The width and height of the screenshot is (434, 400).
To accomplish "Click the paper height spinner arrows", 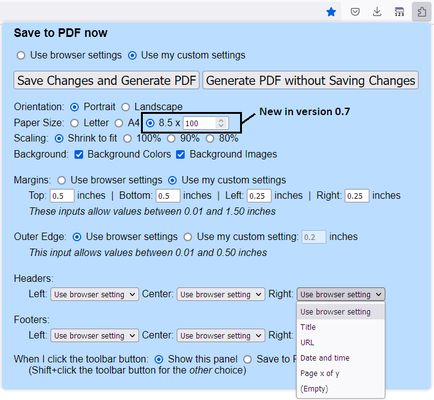I will (x=221, y=123).
